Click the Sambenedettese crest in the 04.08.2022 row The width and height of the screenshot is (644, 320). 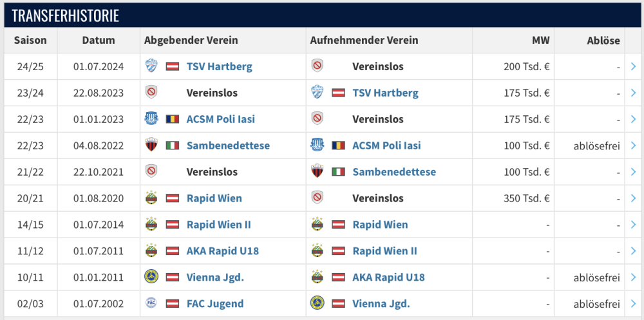(151, 146)
